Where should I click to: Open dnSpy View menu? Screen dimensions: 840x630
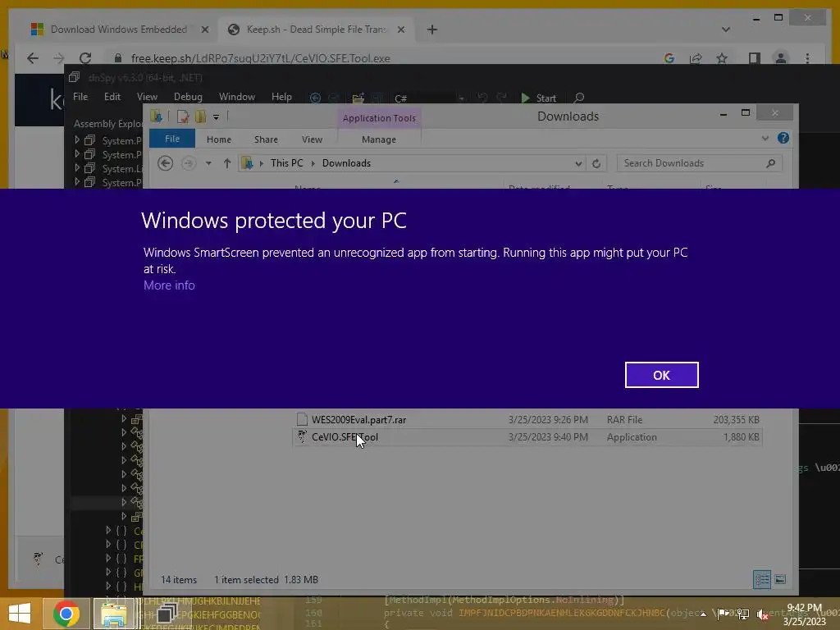(x=147, y=97)
